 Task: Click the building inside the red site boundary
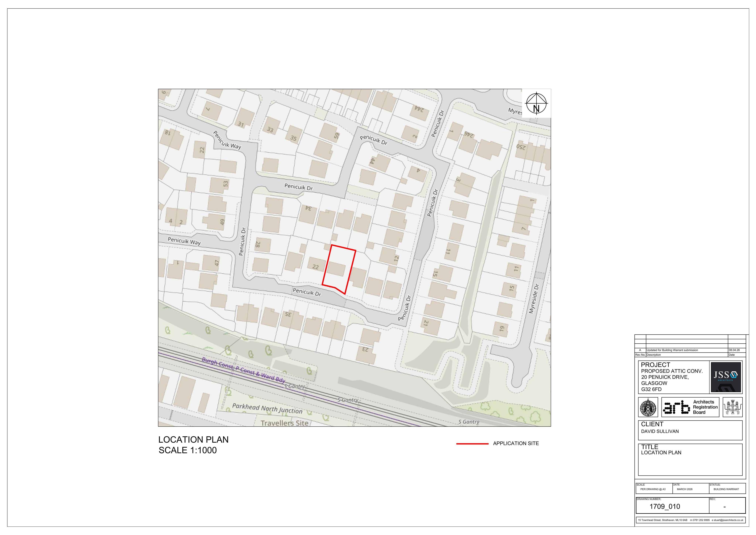coord(336,269)
